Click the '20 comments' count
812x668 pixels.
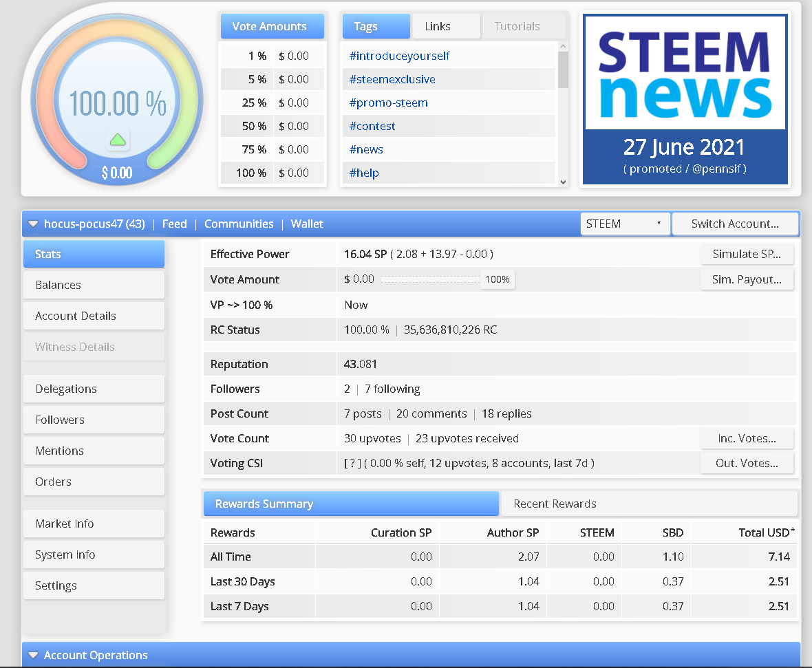pyautogui.click(x=431, y=413)
